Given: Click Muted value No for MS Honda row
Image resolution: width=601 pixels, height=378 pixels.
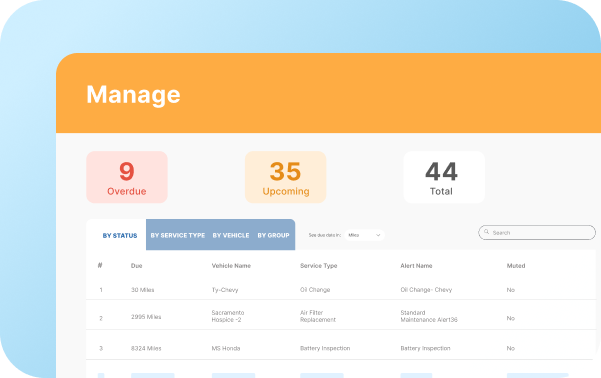Looking at the screenshot, I should 511,348.
